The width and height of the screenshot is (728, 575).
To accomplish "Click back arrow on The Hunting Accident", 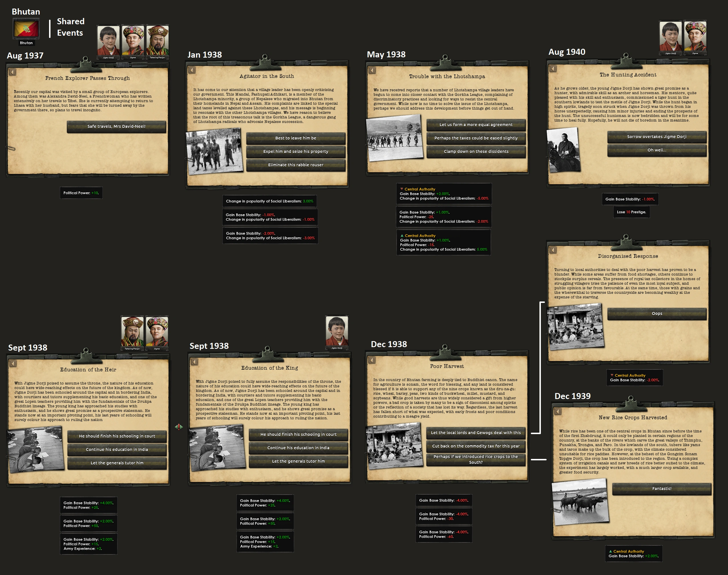I will pos(553,69).
